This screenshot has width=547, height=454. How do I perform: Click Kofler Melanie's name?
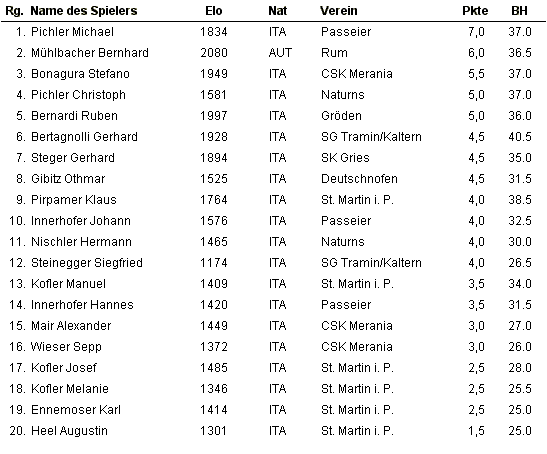point(70,388)
